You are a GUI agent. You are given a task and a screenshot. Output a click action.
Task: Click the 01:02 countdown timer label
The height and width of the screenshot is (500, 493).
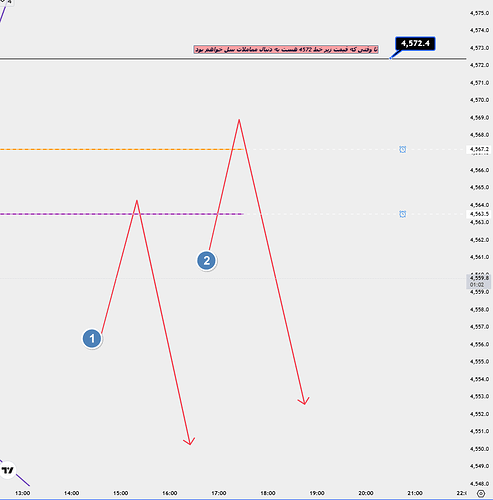477,285
